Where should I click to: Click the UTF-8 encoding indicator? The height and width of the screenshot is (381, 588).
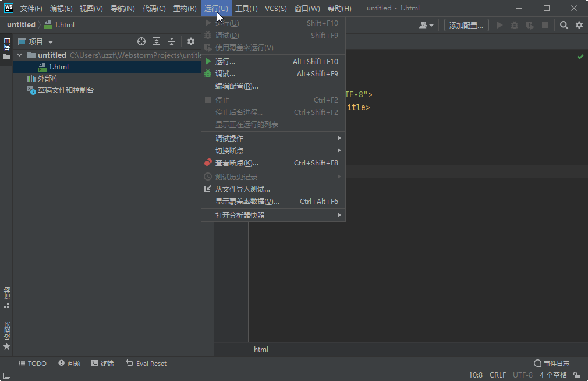[x=523, y=375]
